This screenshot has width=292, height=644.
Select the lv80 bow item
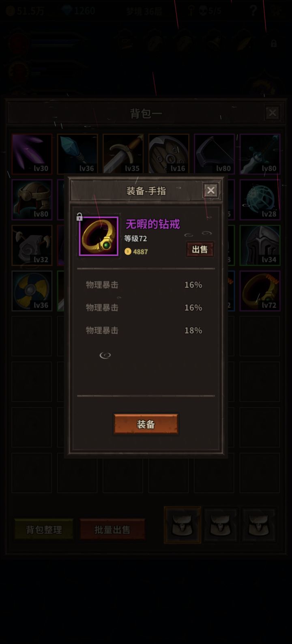coord(214,154)
